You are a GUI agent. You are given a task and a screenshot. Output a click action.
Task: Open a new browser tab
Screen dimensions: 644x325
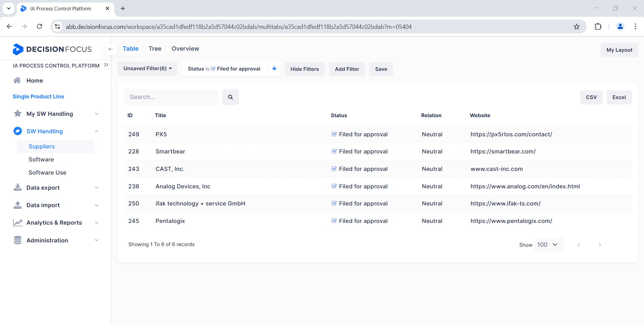tap(123, 8)
